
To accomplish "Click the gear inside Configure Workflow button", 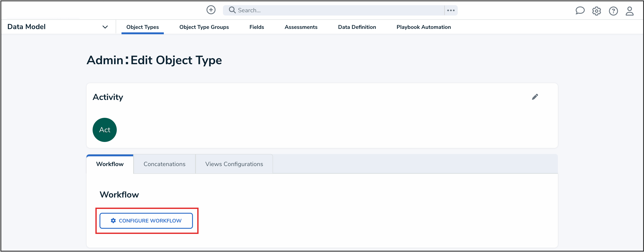I will coord(113,221).
